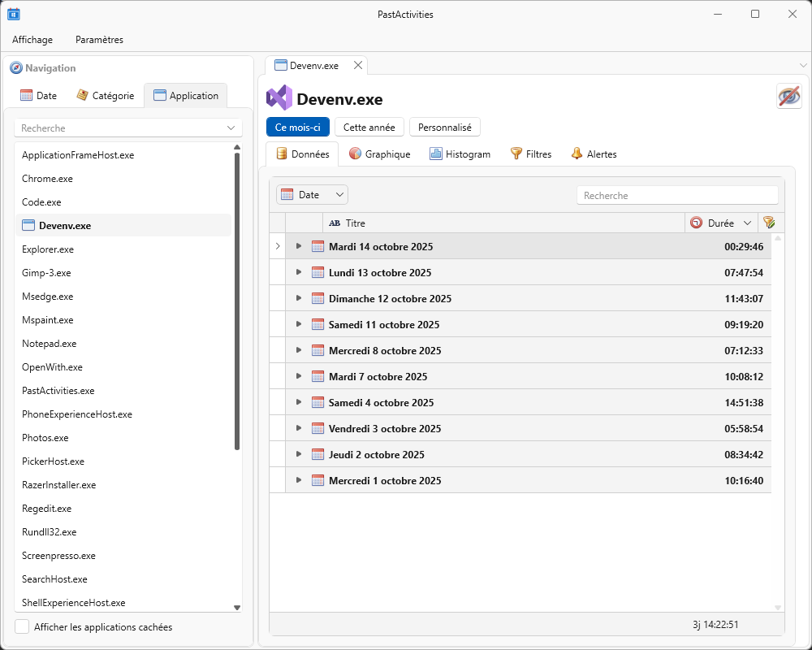
Task: Open the Paramètres menu
Action: [99, 39]
